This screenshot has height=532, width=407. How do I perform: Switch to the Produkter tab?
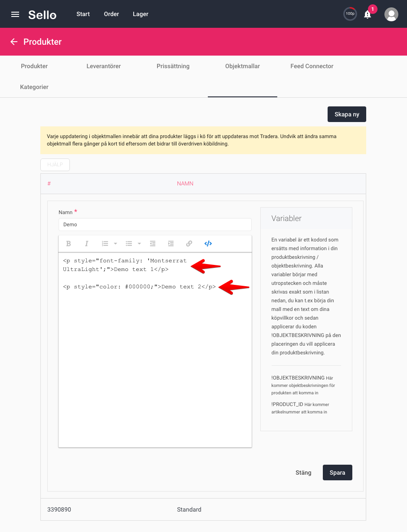[34, 66]
